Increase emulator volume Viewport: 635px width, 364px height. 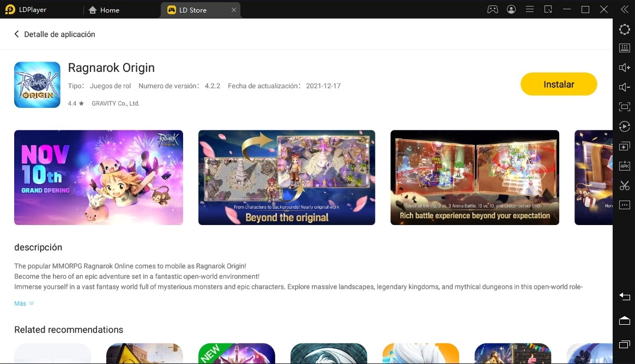click(x=624, y=67)
